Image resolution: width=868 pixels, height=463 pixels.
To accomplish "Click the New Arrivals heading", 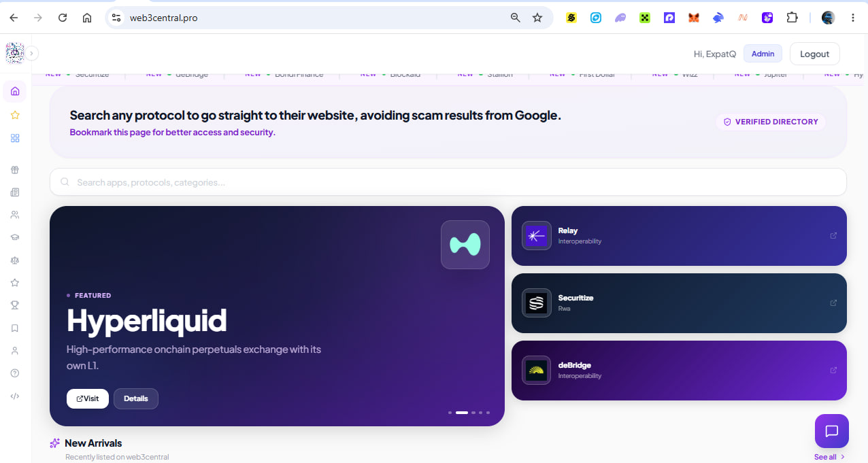I will pos(93,443).
